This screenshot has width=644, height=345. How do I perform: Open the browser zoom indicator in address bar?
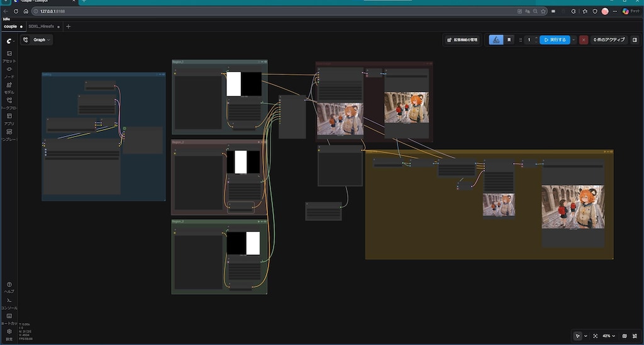pyautogui.click(x=535, y=11)
